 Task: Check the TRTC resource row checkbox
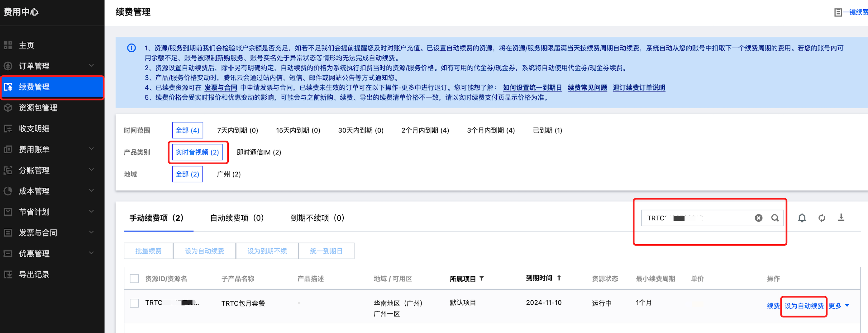pos(134,303)
